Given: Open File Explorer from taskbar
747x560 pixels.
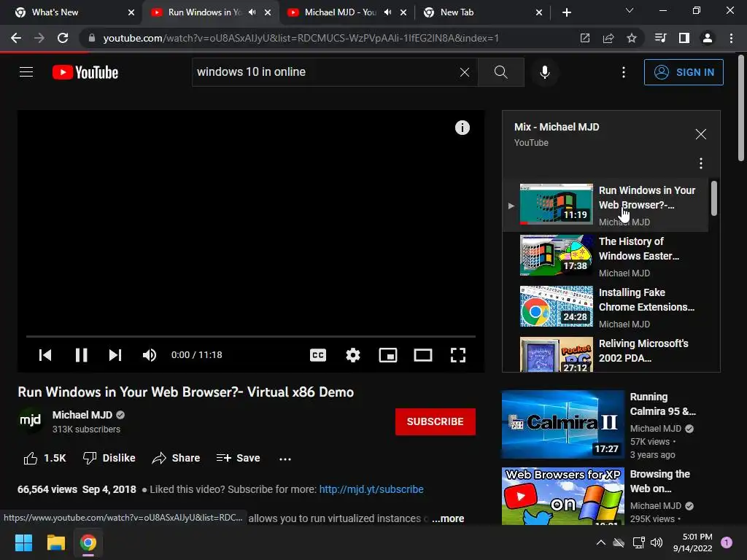Looking at the screenshot, I should (x=55, y=542).
